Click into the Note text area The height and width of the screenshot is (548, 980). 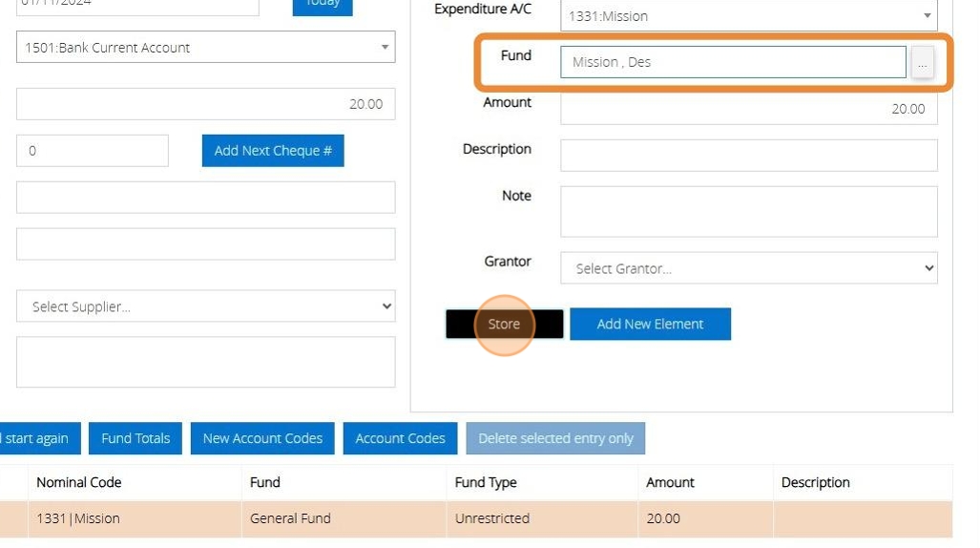[x=749, y=211]
